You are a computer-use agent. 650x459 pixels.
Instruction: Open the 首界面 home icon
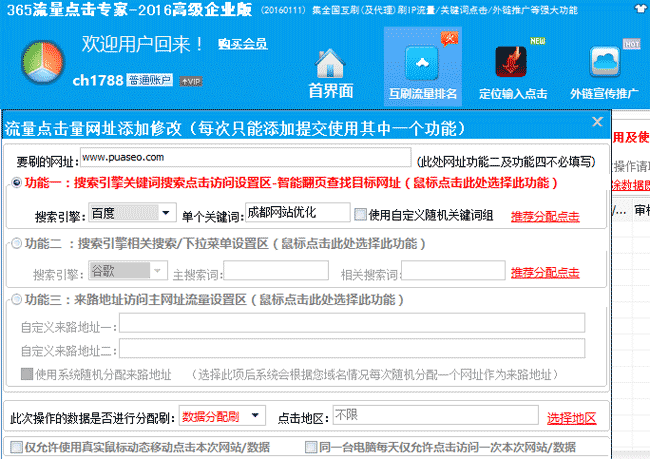331,70
